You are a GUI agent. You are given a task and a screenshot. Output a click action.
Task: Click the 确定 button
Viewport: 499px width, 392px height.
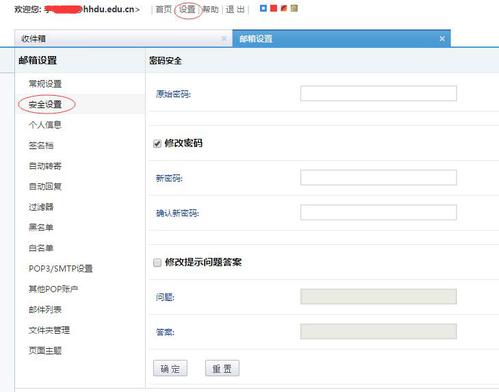pyautogui.click(x=170, y=368)
